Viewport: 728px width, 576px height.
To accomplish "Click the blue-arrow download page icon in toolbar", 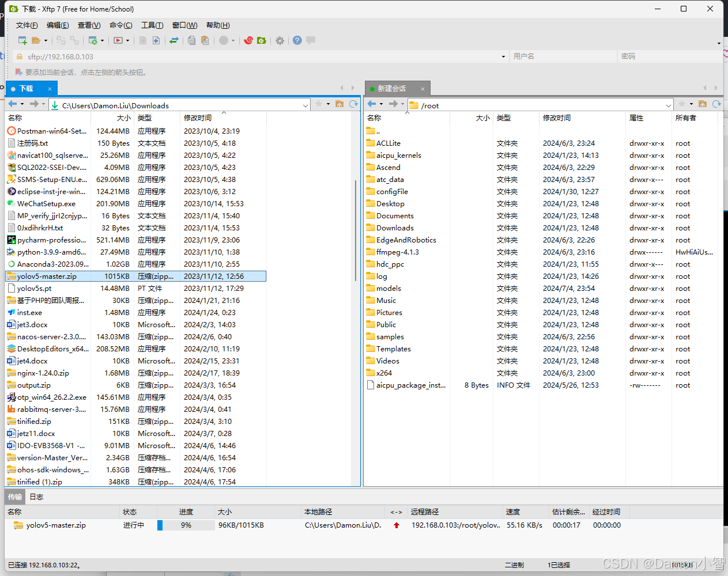I will (156, 40).
